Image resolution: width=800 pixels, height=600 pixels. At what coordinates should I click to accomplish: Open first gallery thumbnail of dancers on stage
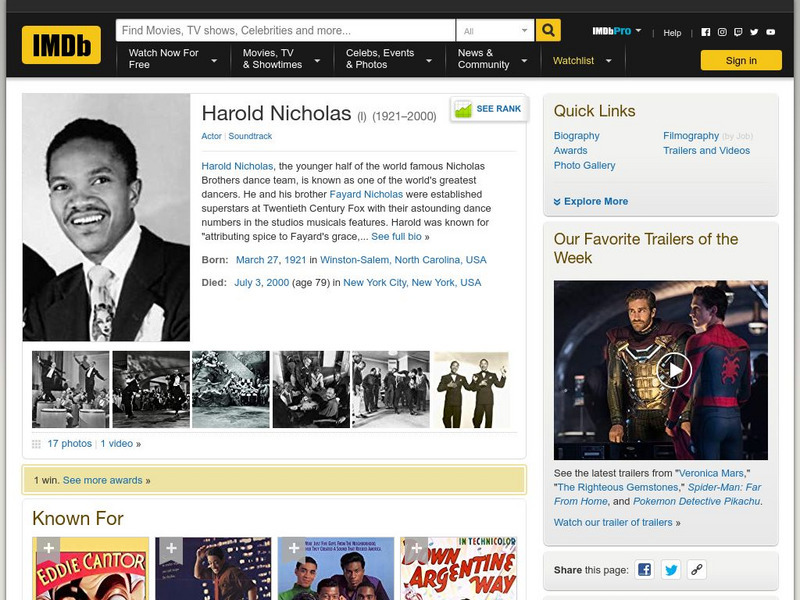[70, 389]
